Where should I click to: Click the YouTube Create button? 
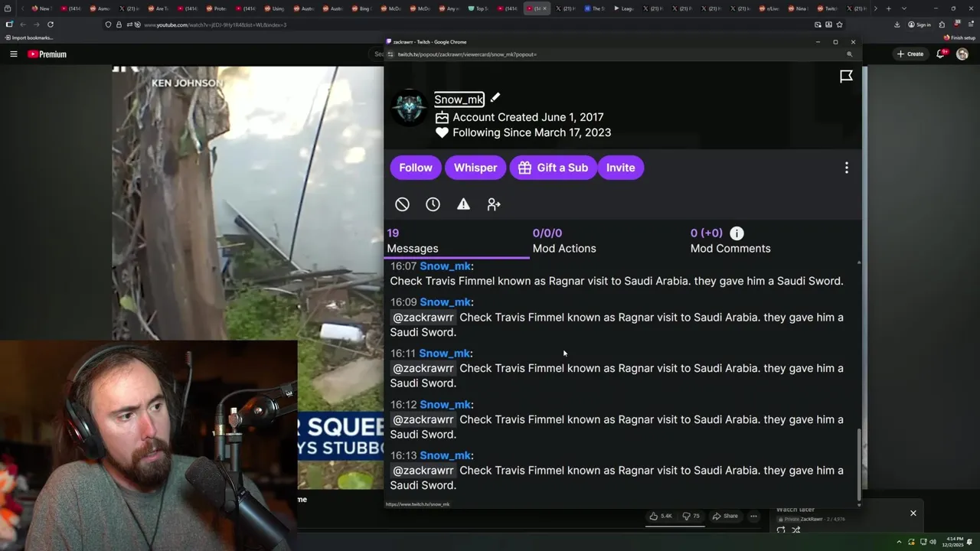pyautogui.click(x=910, y=54)
